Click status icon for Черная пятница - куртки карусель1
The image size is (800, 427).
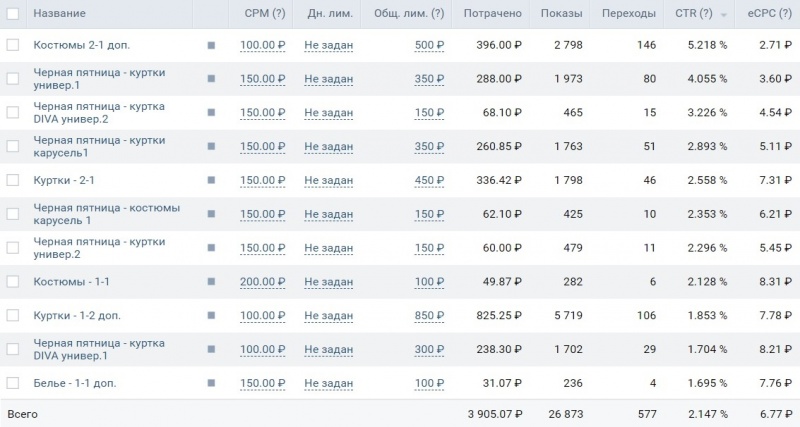[x=211, y=146]
